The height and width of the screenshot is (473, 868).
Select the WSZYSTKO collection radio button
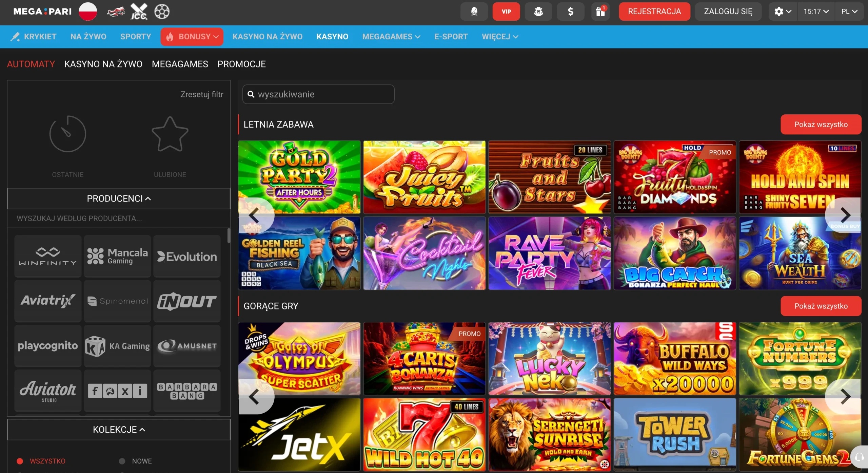20,461
